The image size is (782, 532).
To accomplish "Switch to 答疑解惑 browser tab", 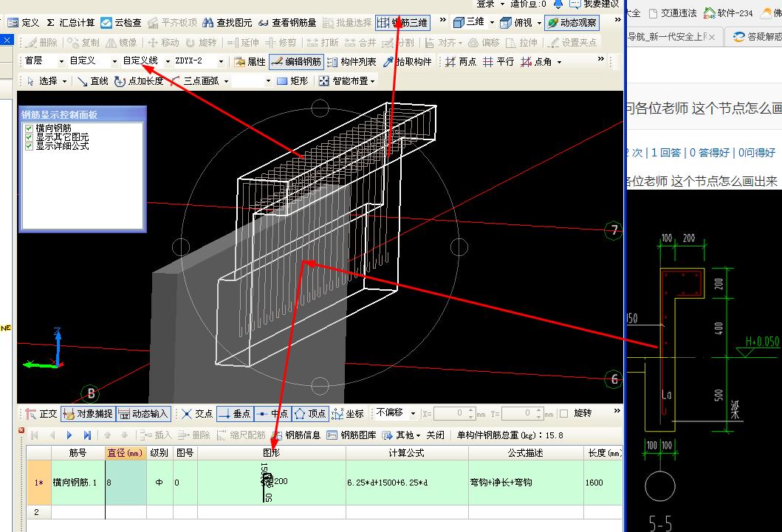I will point(757,37).
